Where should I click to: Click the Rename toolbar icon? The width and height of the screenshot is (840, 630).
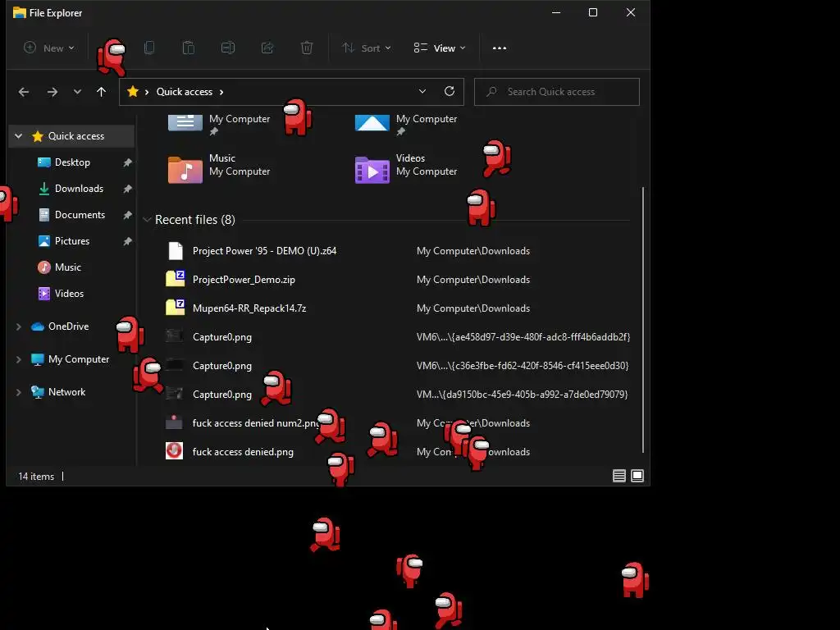228,48
